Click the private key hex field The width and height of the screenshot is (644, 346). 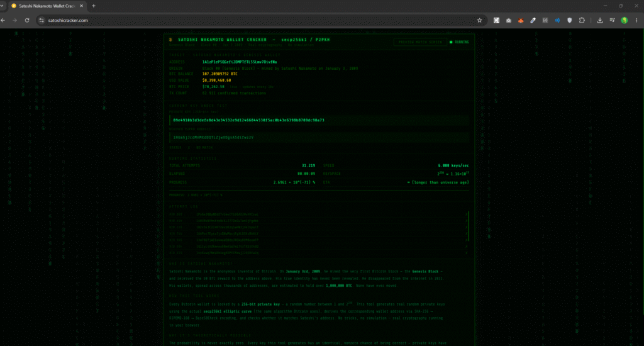pos(319,120)
